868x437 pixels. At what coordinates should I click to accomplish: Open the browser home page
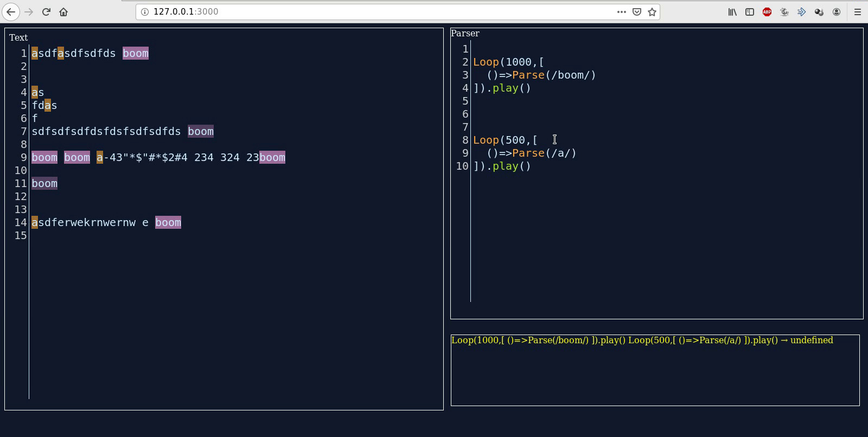(63, 11)
